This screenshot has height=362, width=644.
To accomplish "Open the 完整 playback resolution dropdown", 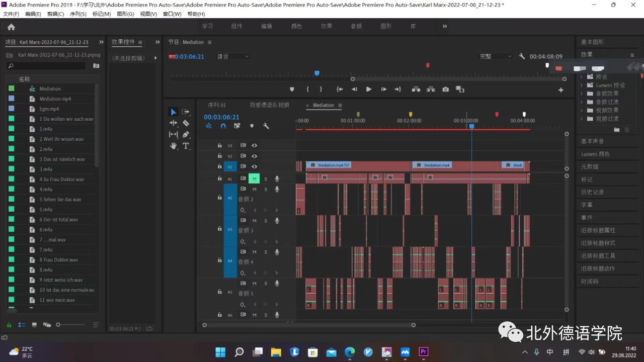I will pos(496,56).
